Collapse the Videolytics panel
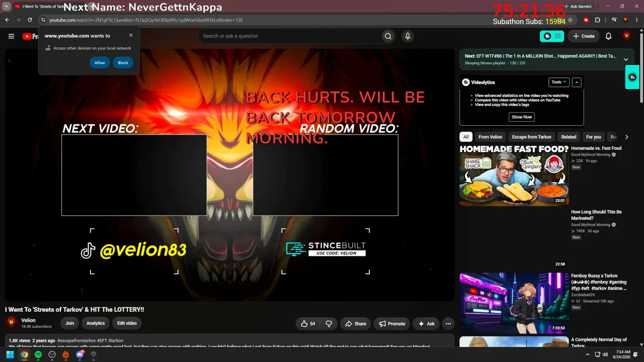Screen dimensions: 644x362 click(577, 82)
